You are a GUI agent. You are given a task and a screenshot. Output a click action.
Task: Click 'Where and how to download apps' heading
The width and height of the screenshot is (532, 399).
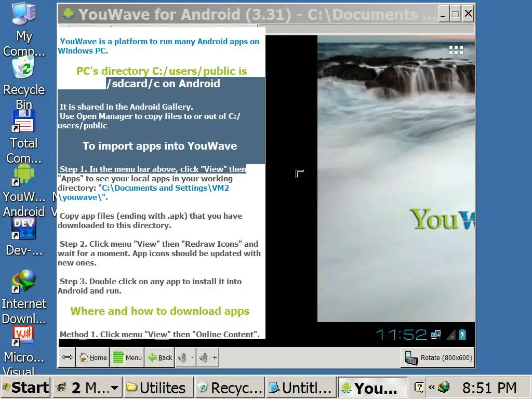point(160,311)
